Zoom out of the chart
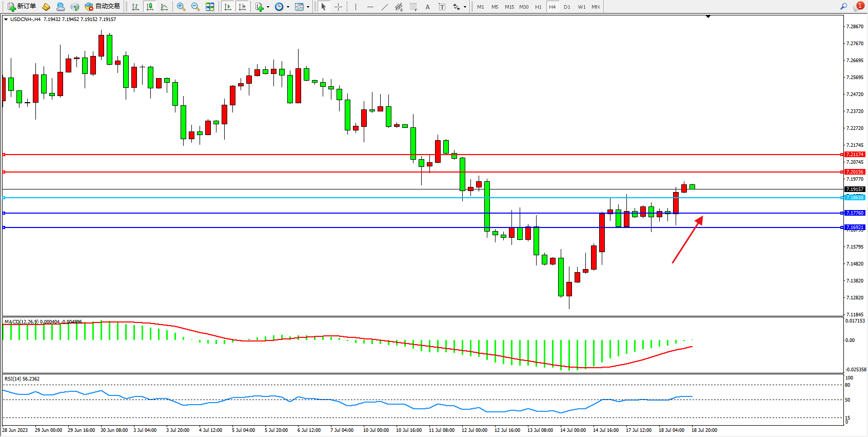 pyautogui.click(x=195, y=7)
